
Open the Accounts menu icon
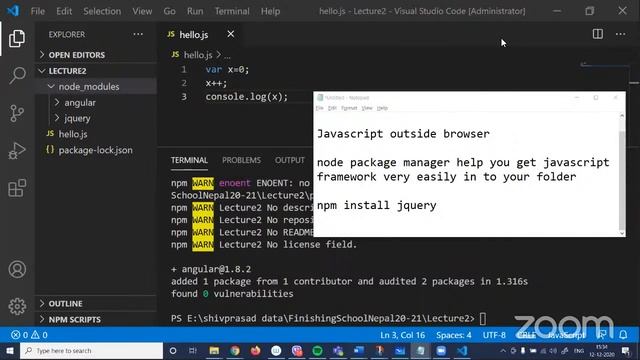pyautogui.click(x=17, y=269)
